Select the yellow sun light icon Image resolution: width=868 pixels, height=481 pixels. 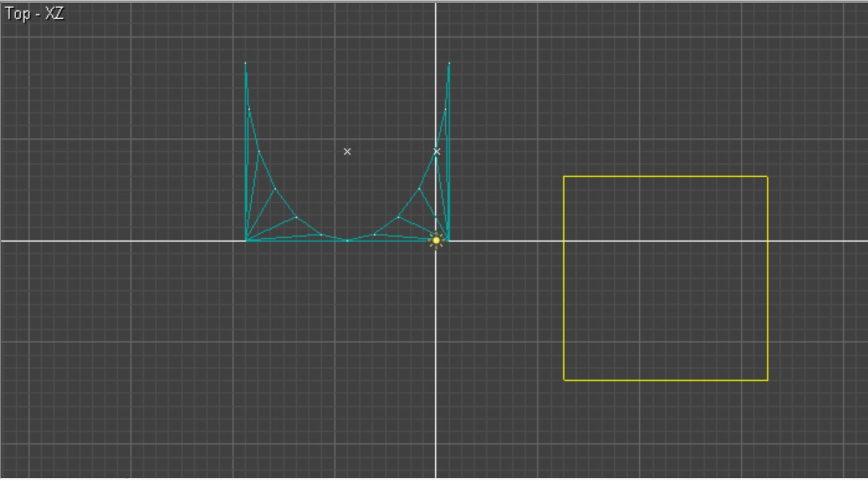(436, 240)
